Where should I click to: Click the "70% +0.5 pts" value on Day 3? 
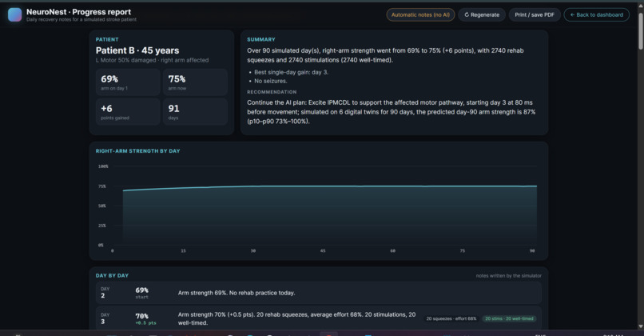point(145,318)
